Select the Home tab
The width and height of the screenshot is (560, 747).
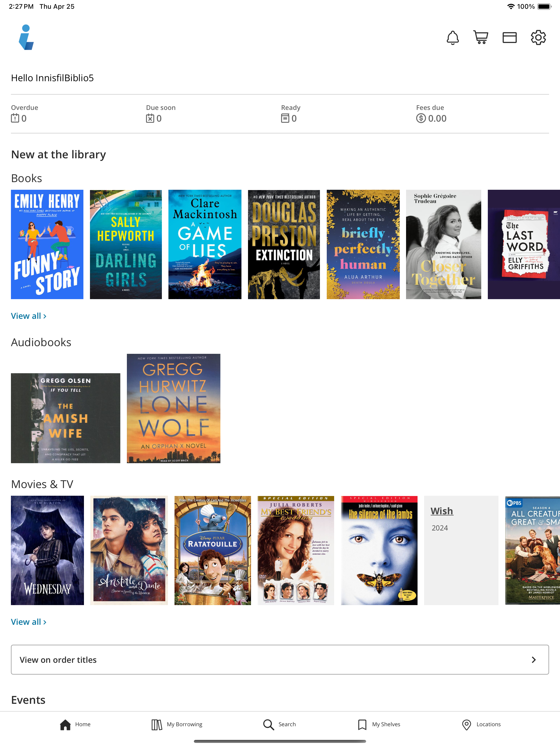tap(75, 724)
